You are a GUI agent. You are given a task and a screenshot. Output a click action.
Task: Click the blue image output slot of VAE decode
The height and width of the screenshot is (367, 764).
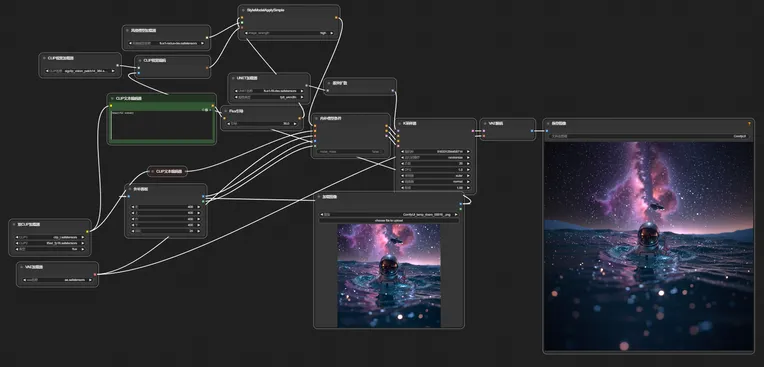tap(532, 131)
